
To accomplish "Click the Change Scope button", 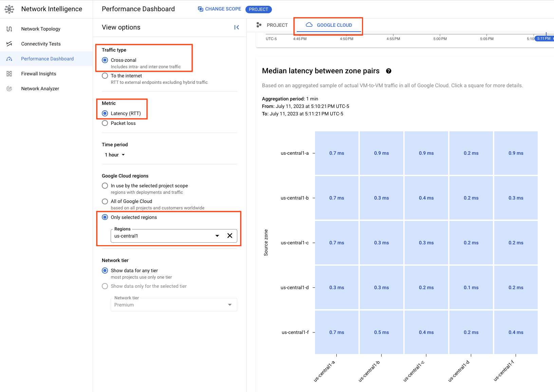I will pos(219,9).
